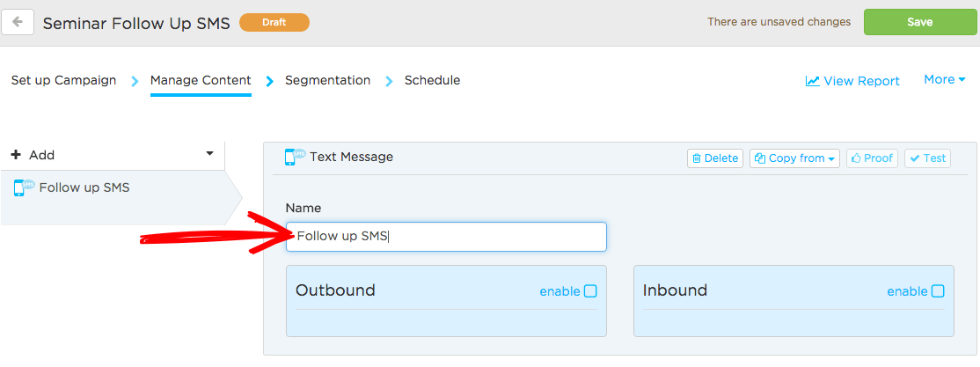Click into the Name input field
This screenshot has height=367, width=980.
click(446, 237)
